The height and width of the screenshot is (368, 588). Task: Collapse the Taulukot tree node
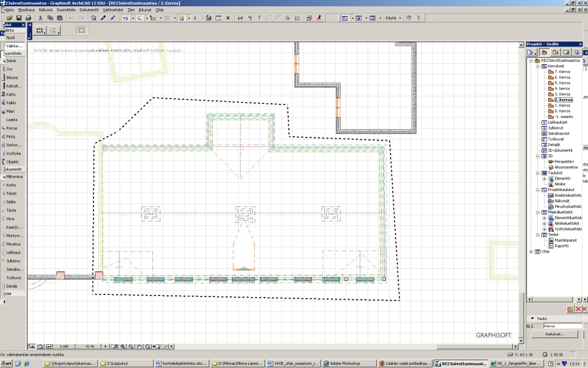[x=537, y=173]
